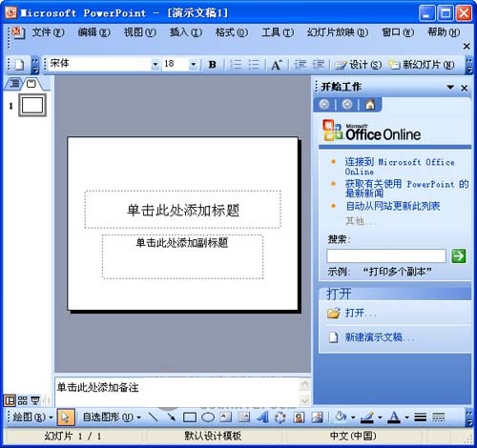
Task: Select slide 1 thumbnail
Action: click(32, 105)
